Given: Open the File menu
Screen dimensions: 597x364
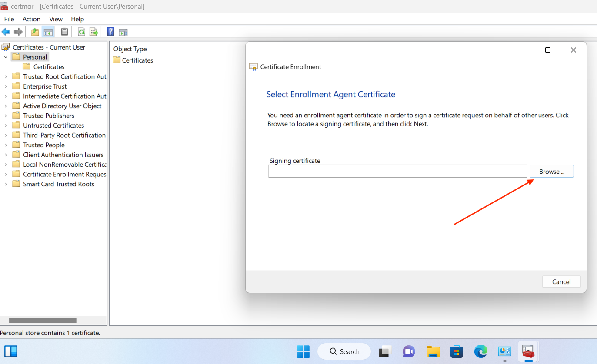Looking at the screenshot, I should pyautogui.click(x=9, y=19).
